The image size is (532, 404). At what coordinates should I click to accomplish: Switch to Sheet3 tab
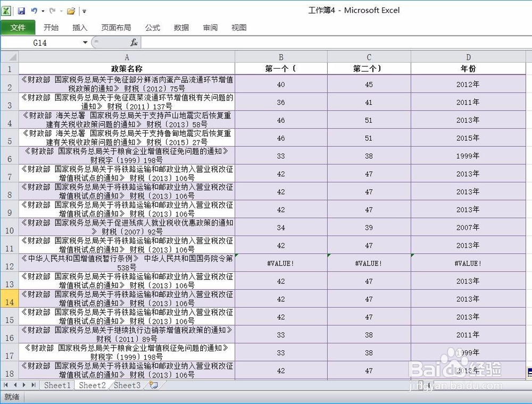[x=127, y=385]
